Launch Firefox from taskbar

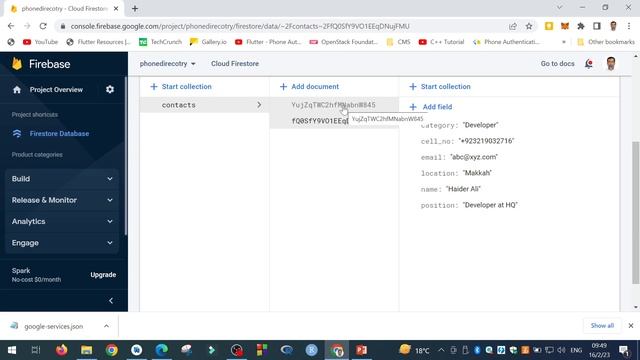[x=62, y=350]
